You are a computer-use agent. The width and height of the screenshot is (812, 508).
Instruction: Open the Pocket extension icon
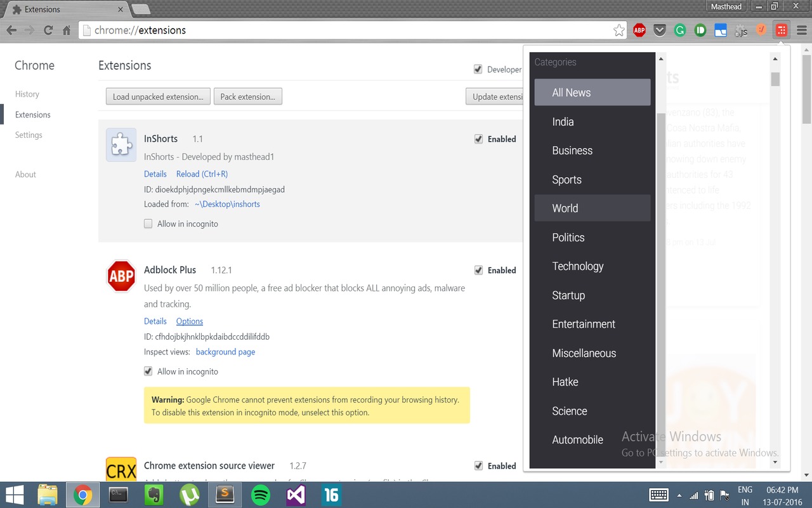click(x=660, y=30)
